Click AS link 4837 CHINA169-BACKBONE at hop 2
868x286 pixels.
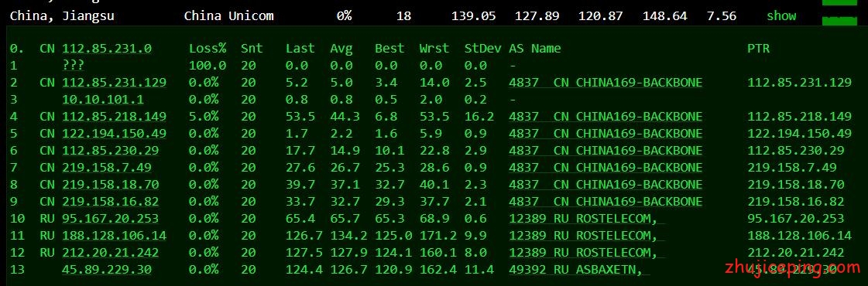coord(606,83)
